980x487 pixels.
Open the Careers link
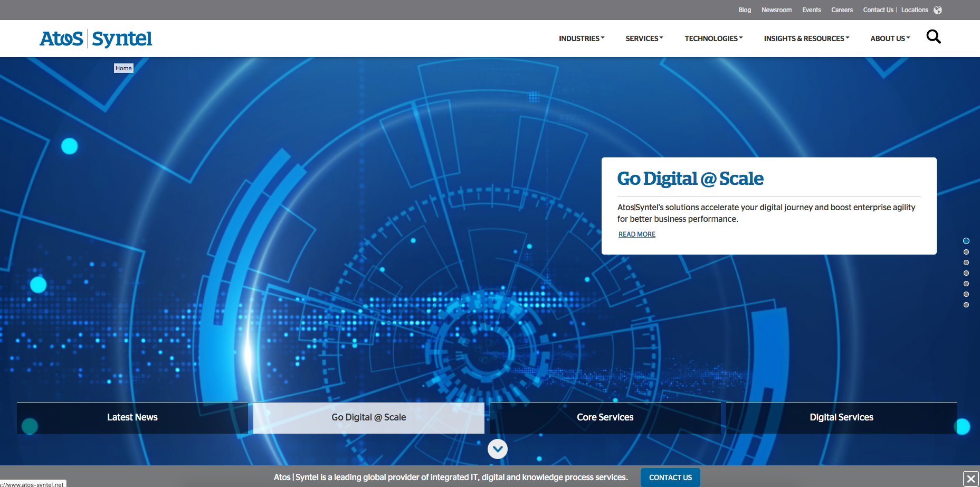click(842, 10)
